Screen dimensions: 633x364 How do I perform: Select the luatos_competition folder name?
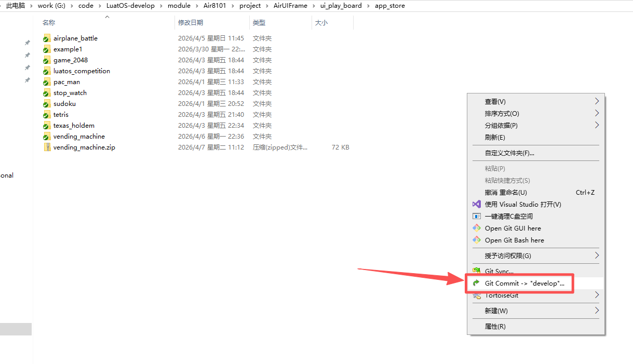pos(82,71)
